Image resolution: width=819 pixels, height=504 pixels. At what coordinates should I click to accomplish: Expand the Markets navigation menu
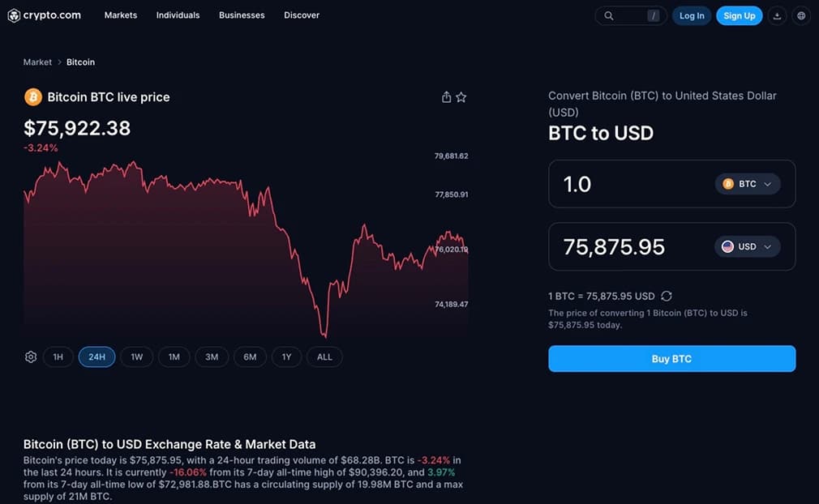(120, 15)
